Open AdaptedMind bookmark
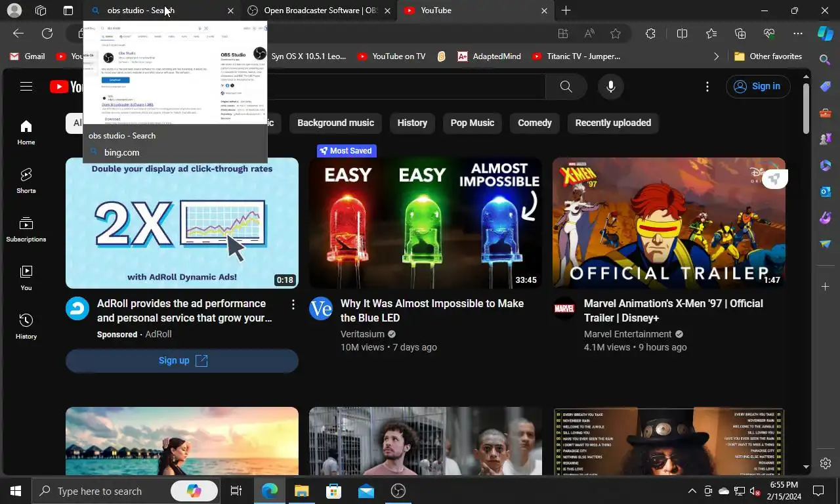The width and height of the screenshot is (840, 504). [489, 56]
